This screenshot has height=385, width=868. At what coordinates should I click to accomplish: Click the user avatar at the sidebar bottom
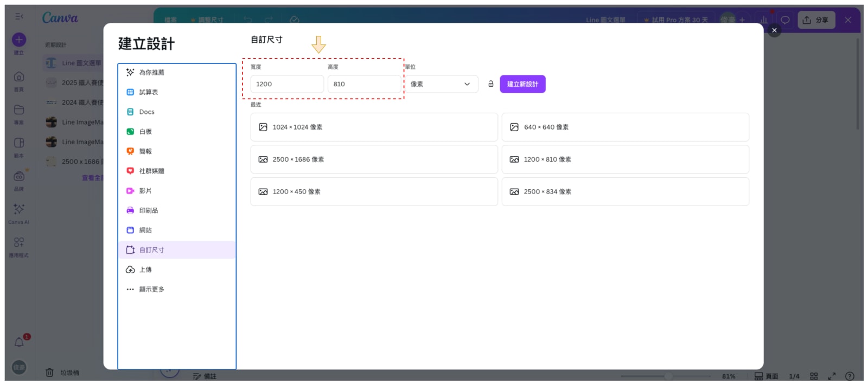click(x=19, y=367)
